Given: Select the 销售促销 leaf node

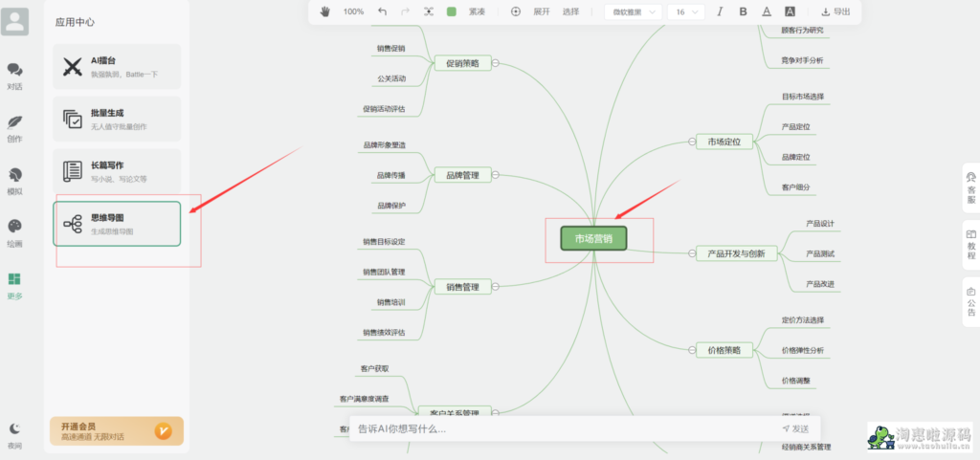Looking at the screenshot, I should coord(391,48).
